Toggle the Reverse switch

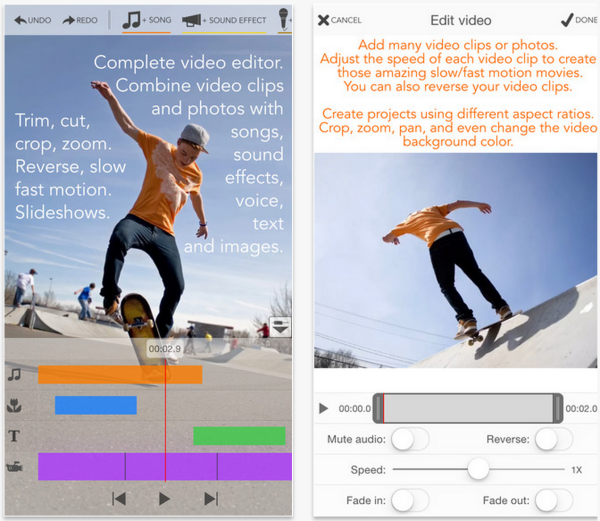click(553, 439)
